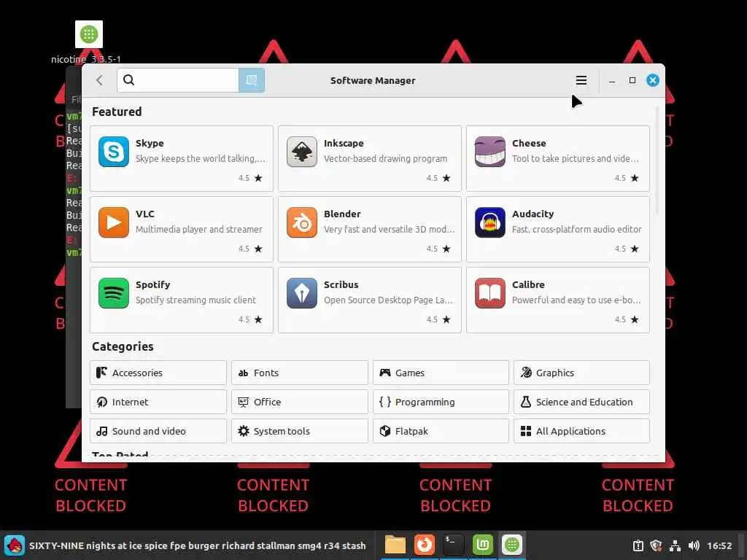Open the Audacity headphones icon
Viewport: 747px width, 560px height.
click(489, 222)
